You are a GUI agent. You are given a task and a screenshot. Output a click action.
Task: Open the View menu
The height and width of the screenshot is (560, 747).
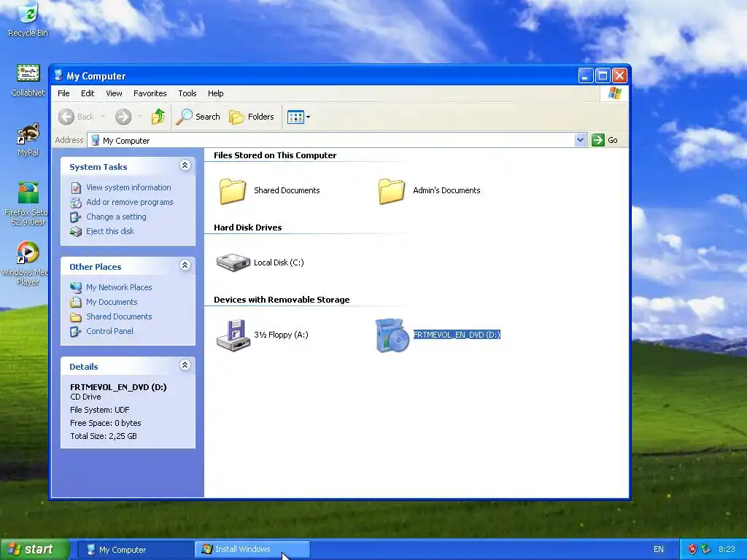point(114,93)
